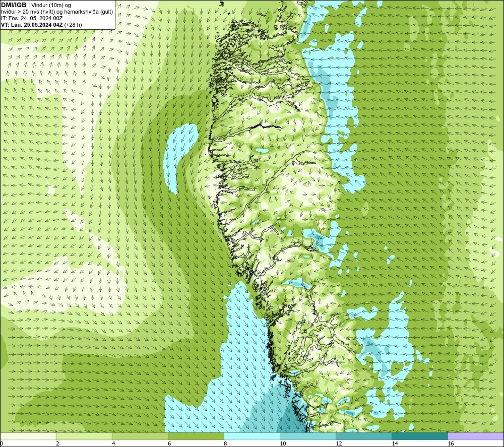
Task: Click the lavender swatch above 16 m/s
Action: click(x=476, y=436)
